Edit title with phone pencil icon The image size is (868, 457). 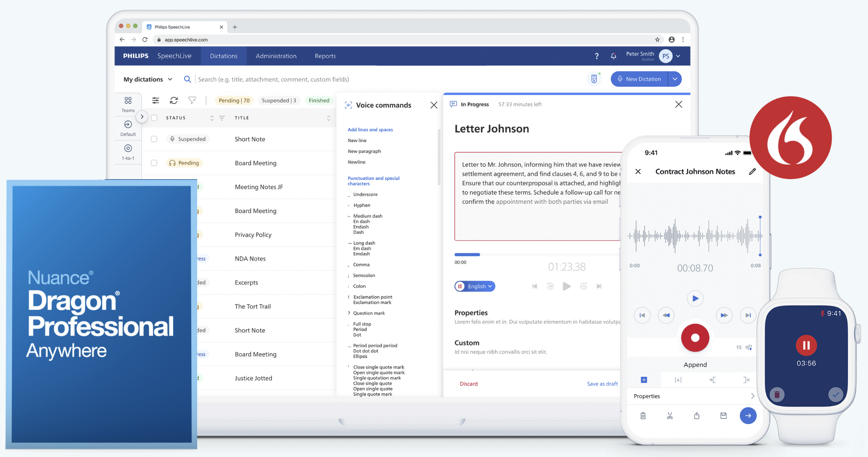click(753, 171)
